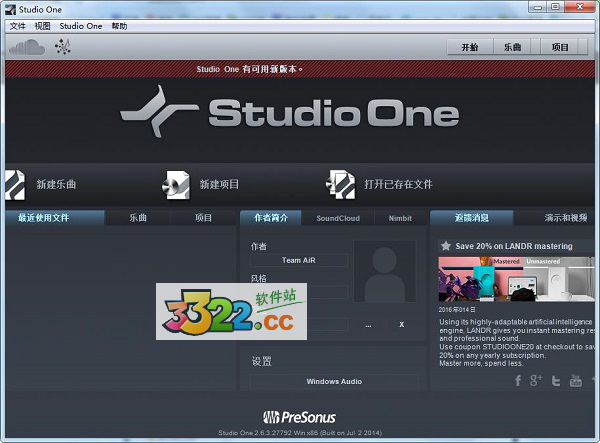Open the 帮助 menu
Image resolution: width=600 pixels, height=443 pixels.
click(x=119, y=26)
